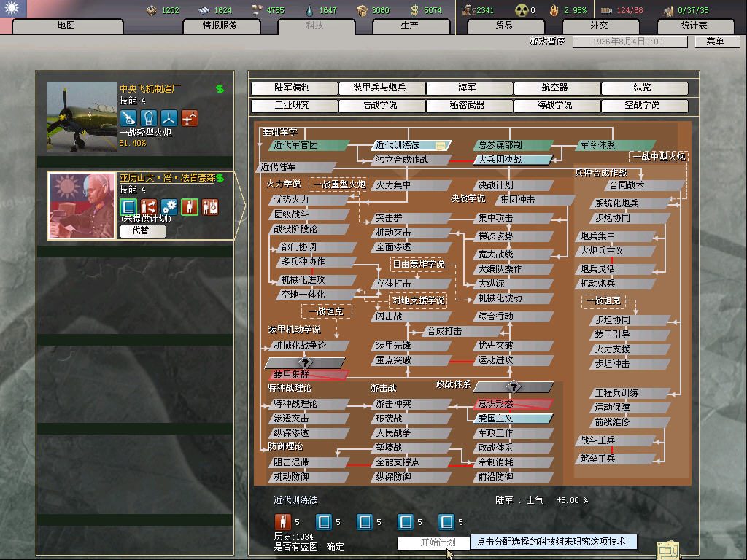Image resolution: width=747 pixels, height=560 pixels.
Task: Click the manpower soldier icon beside 2341
Action: (x=469, y=10)
